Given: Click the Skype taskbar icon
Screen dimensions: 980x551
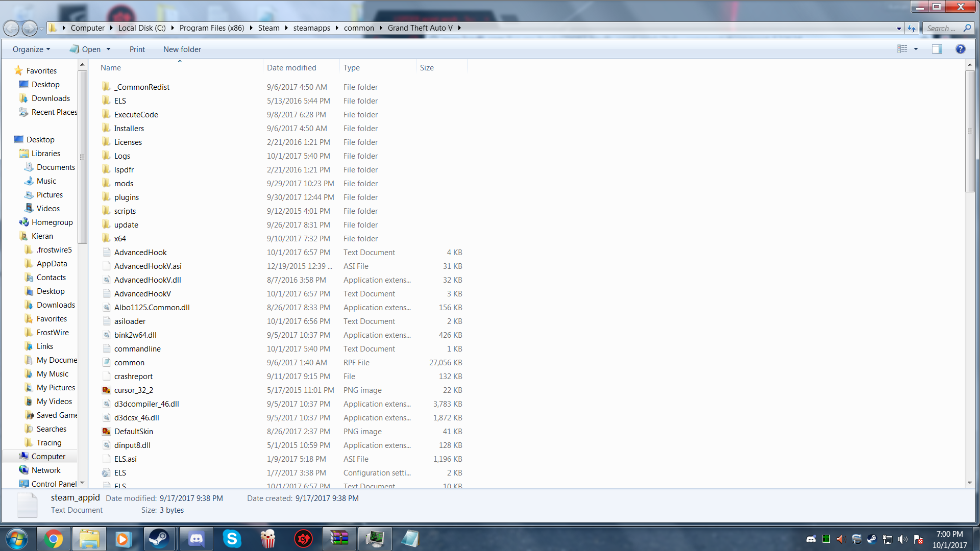Looking at the screenshot, I should pos(232,538).
